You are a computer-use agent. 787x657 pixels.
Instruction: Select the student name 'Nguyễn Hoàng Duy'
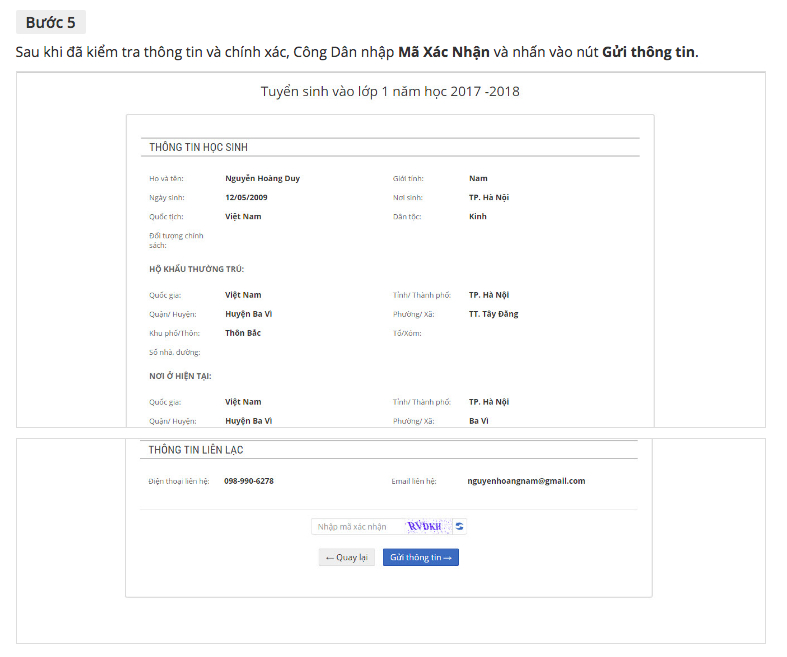262,178
